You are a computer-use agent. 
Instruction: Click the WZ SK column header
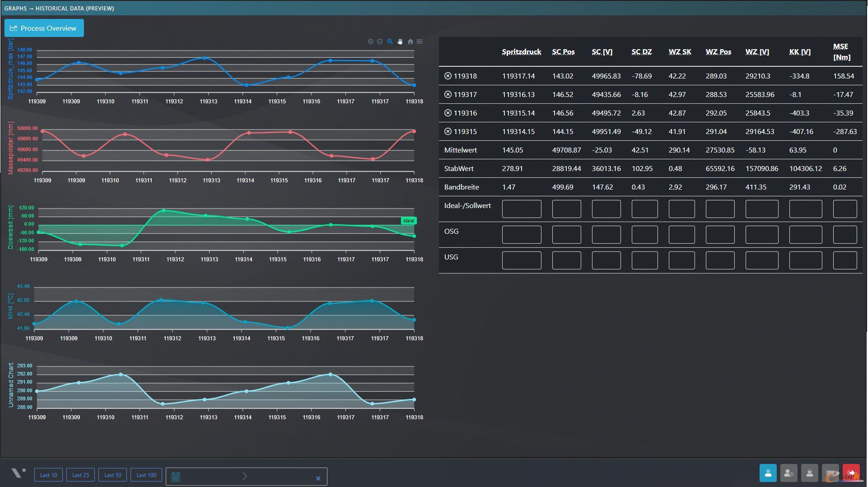click(680, 52)
